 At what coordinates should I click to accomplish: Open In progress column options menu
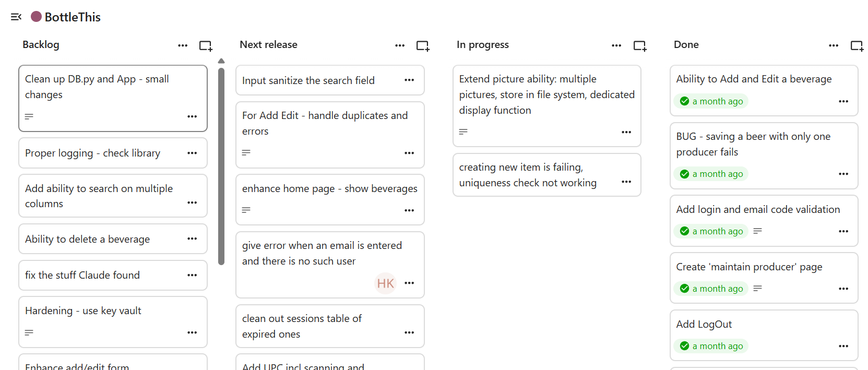pyautogui.click(x=616, y=45)
